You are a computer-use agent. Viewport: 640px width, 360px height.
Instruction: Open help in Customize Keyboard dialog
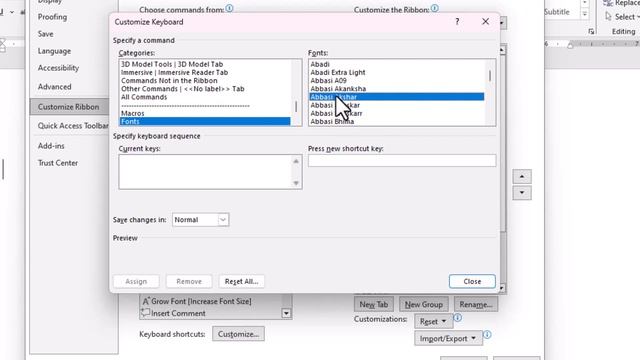point(457,22)
